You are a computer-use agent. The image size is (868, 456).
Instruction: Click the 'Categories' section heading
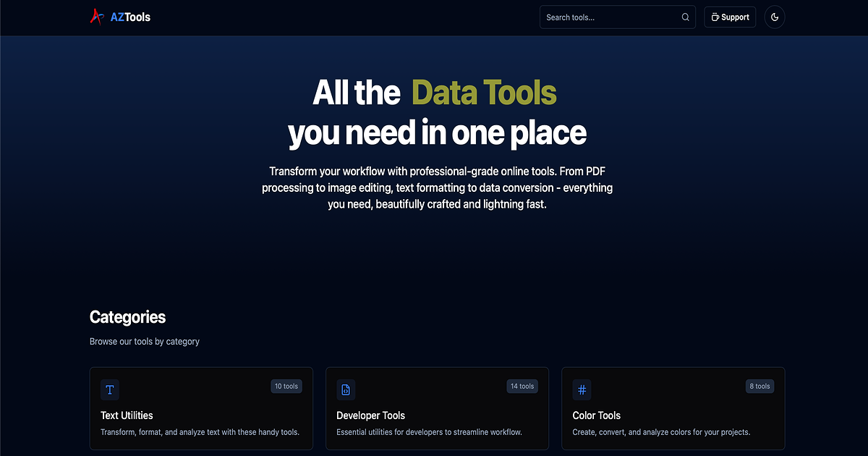coord(127,317)
